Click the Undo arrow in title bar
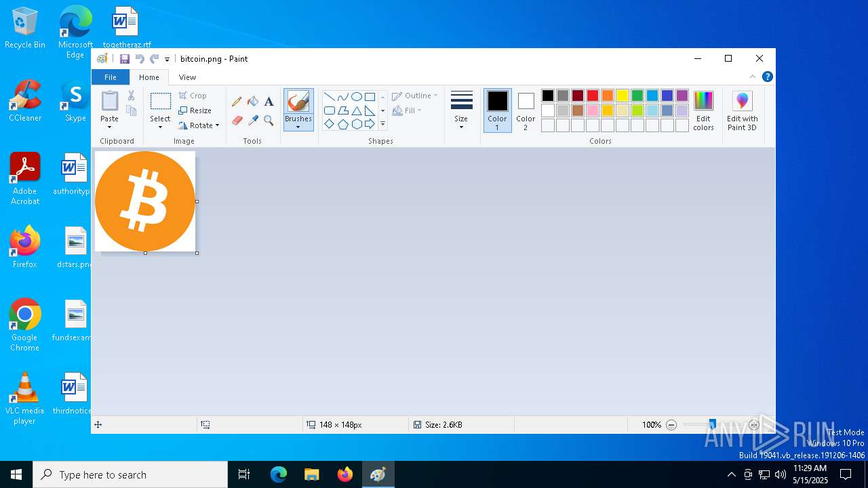868x488 pixels. [x=140, y=59]
